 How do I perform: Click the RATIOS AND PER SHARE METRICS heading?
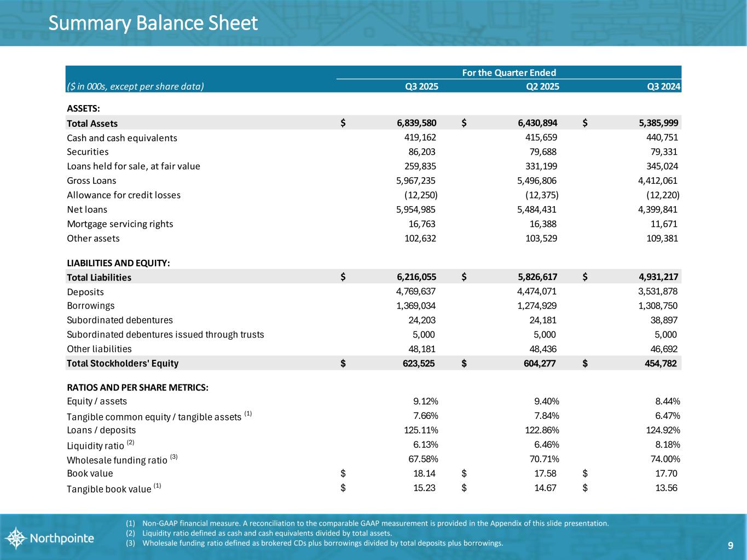click(x=137, y=388)
